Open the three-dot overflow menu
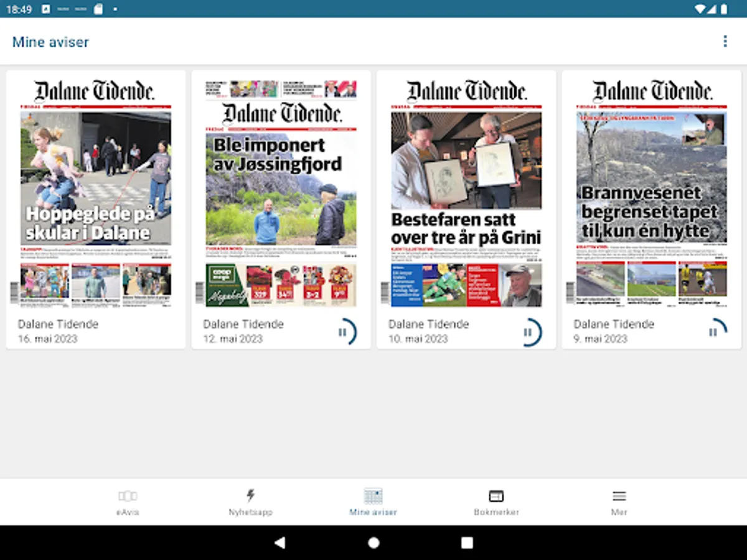The width and height of the screenshot is (747, 560). tap(725, 42)
